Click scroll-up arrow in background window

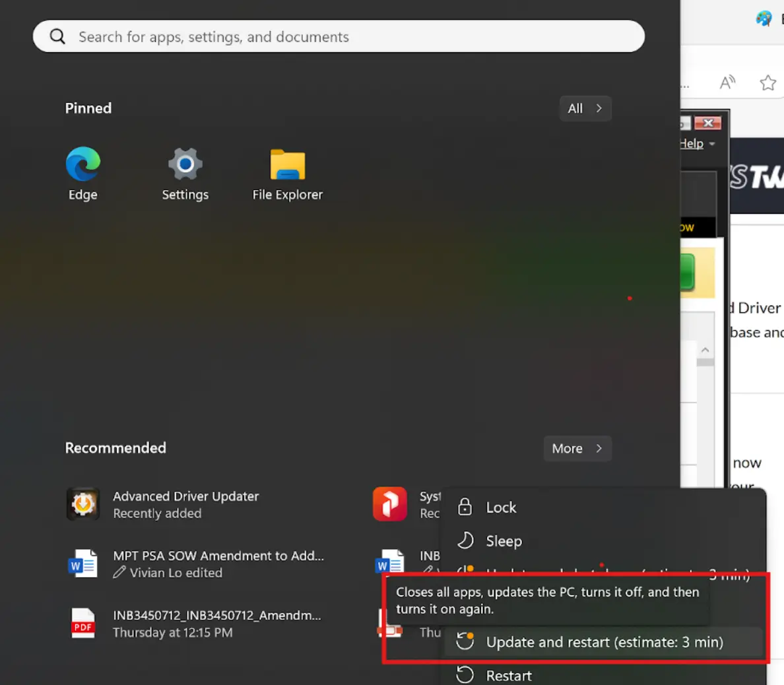[705, 350]
